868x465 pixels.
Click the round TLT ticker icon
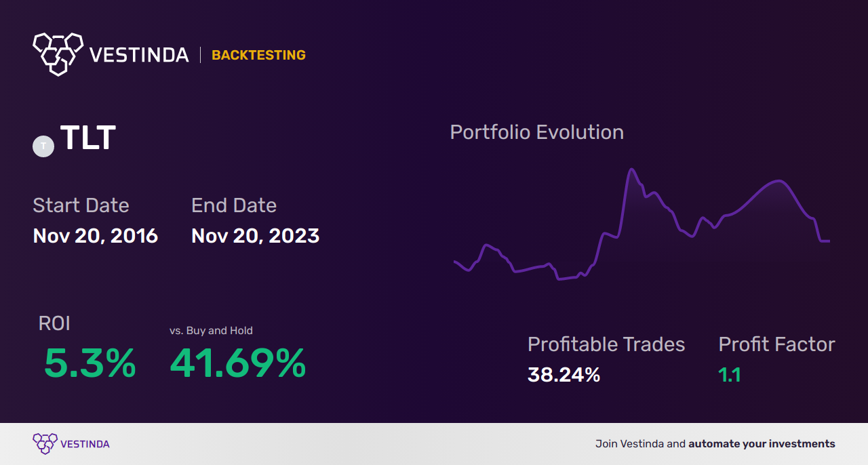(43, 146)
